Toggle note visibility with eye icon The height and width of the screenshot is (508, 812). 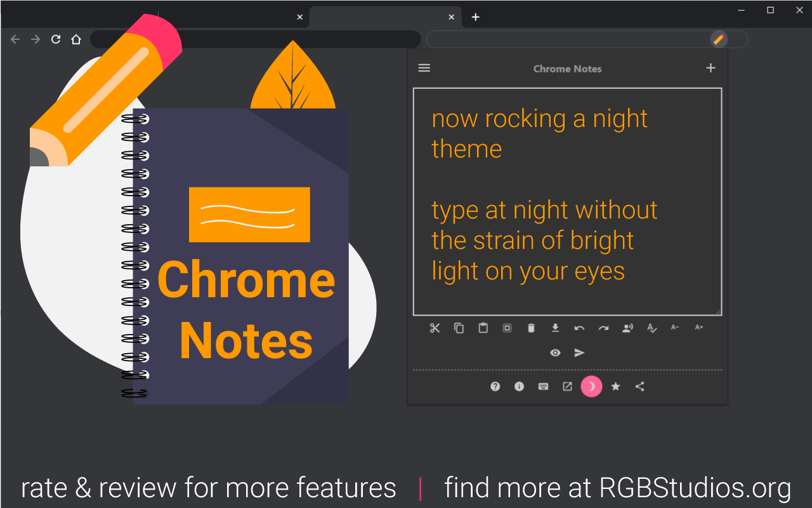coord(555,353)
